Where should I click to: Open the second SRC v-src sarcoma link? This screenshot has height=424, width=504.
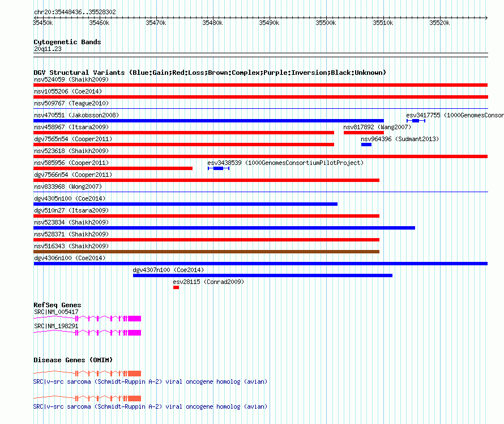(x=150, y=407)
